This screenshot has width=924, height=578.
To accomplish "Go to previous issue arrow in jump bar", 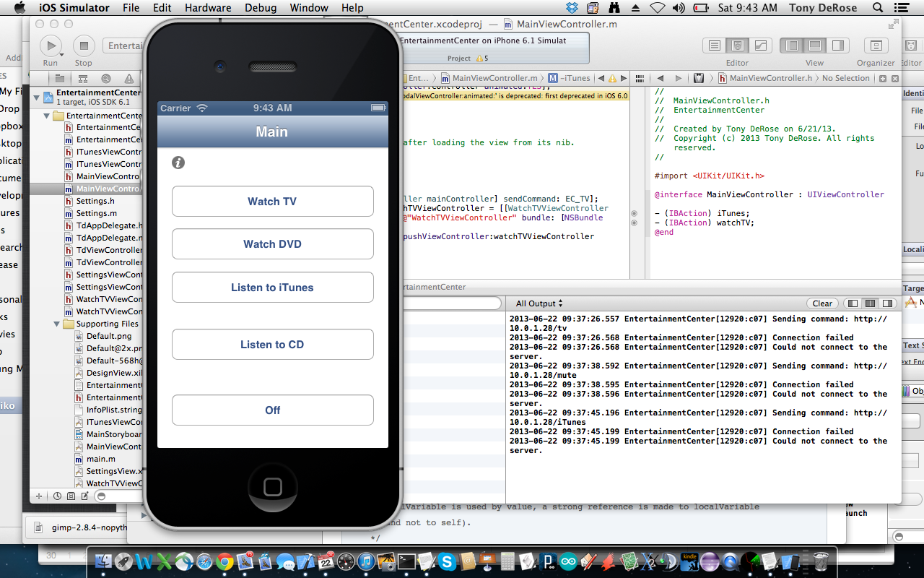I will 601,78.
